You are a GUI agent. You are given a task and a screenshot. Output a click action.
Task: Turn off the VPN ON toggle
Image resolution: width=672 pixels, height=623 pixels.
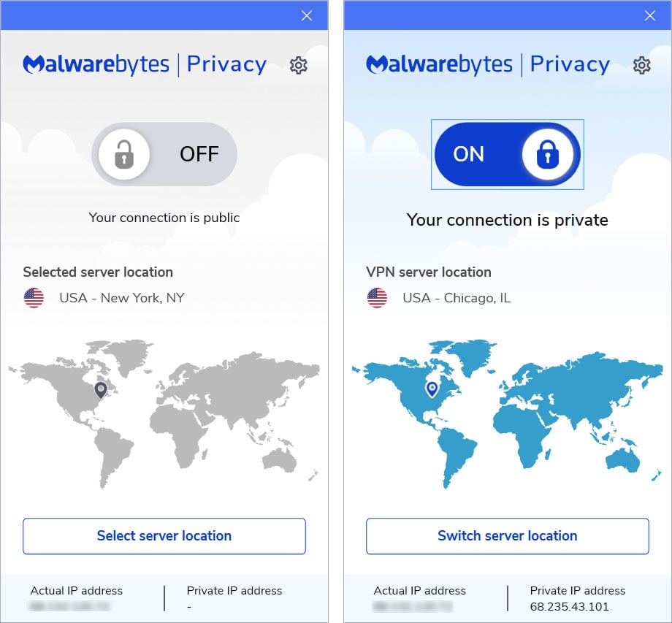click(508, 154)
